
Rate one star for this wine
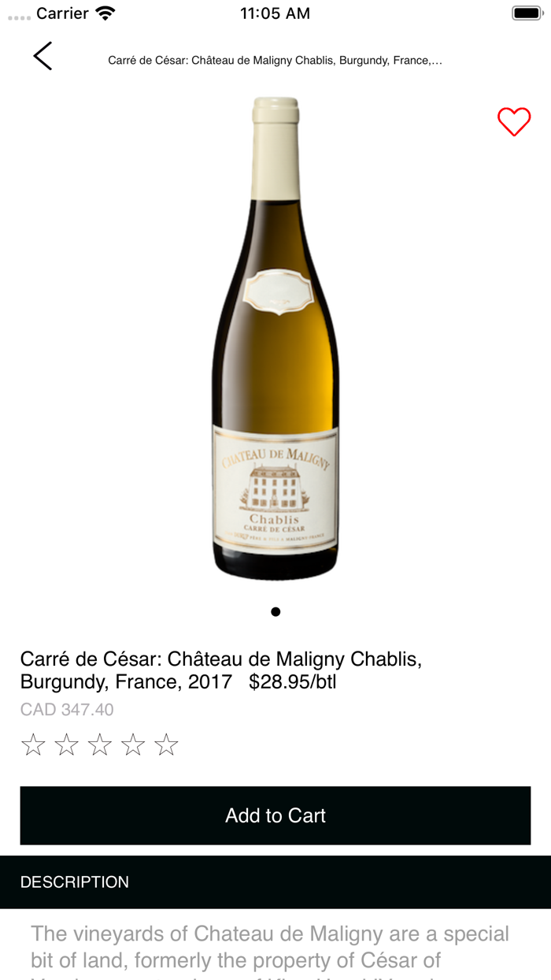pos(33,744)
